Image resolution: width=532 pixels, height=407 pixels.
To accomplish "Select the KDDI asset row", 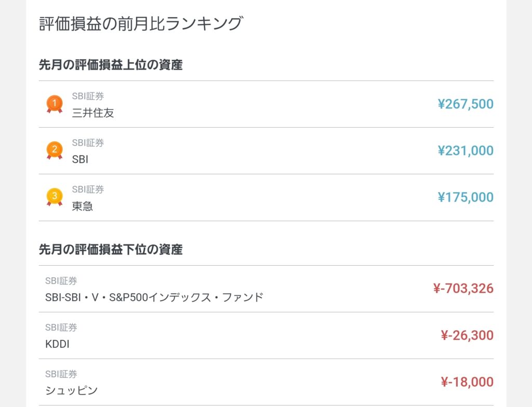I will tap(57, 344).
